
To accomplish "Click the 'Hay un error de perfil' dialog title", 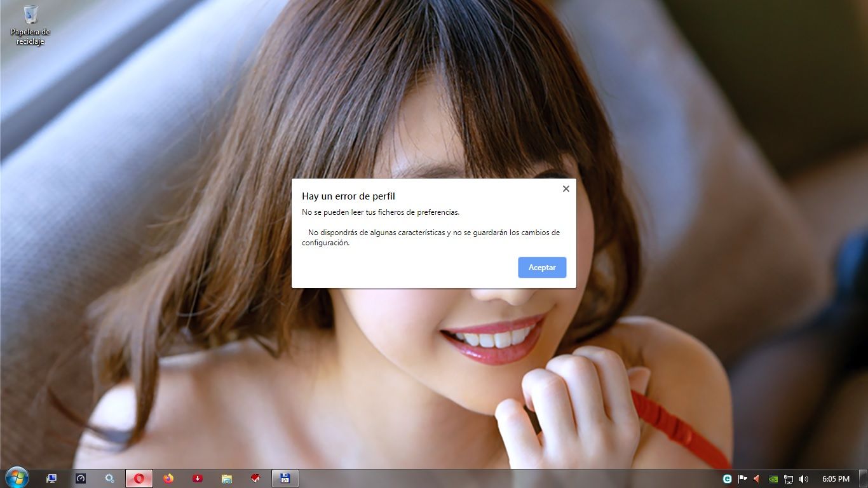I will tap(348, 196).
